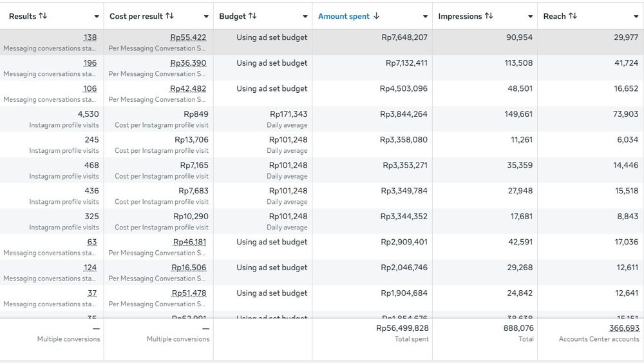This screenshot has height=363, width=644.
Task: Select the Rp3,358,080 amount spent cell
Action: pyautogui.click(x=372, y=144)
